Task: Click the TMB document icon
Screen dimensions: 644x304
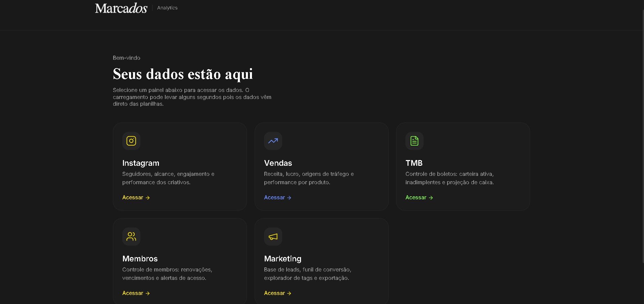Action: pyautogui.click(x=415, y=141)
